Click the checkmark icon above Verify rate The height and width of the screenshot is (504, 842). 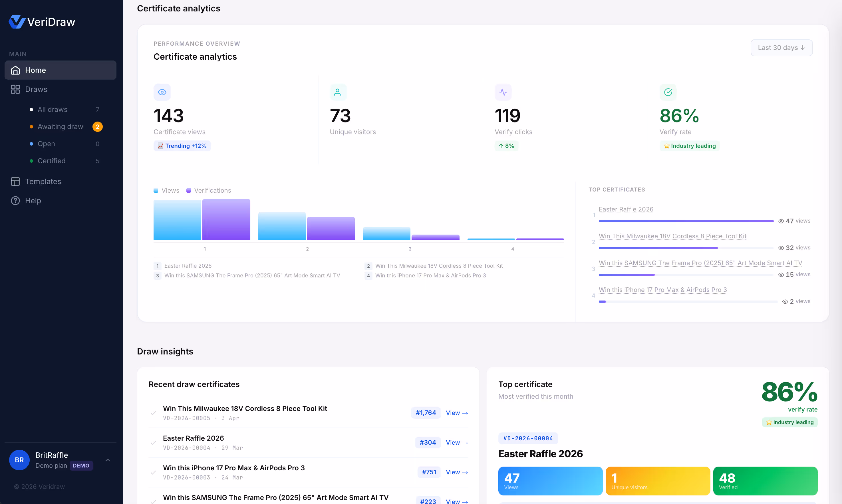[668, 92]
